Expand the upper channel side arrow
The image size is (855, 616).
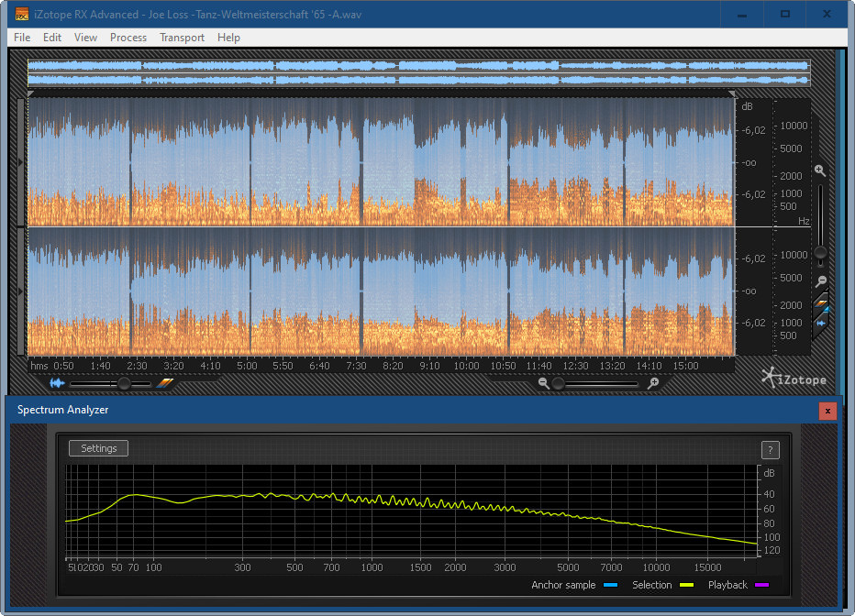tap(21, 162)
